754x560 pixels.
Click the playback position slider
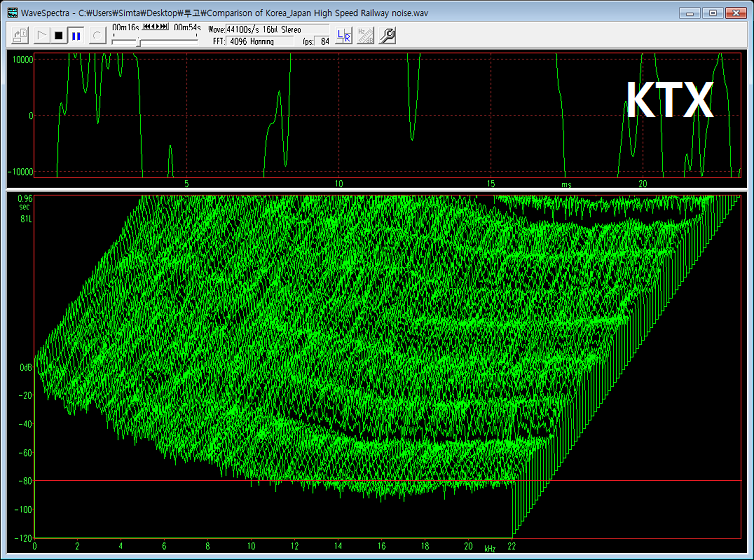(138, 42)
